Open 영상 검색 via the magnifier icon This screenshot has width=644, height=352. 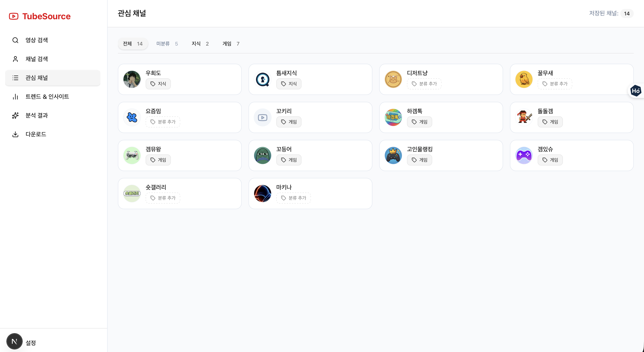point(15,40)
